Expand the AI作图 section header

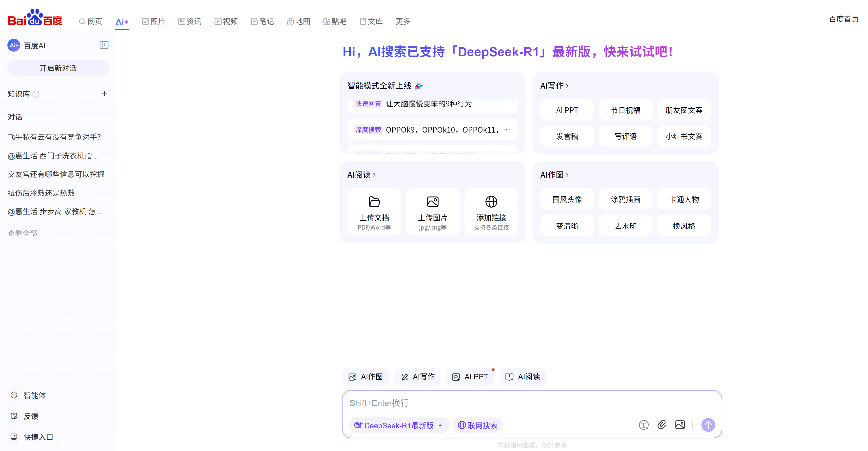pos(554,175)
